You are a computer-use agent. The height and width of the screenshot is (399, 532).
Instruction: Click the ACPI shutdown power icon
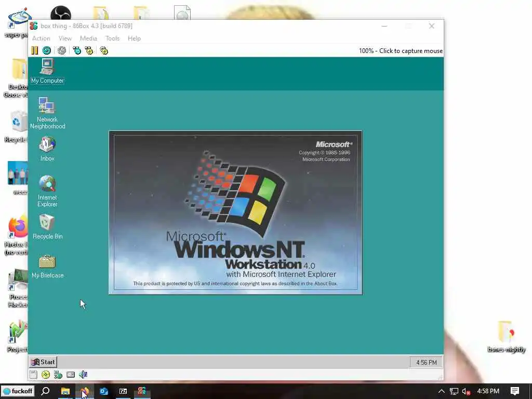[x=61, y=50]
